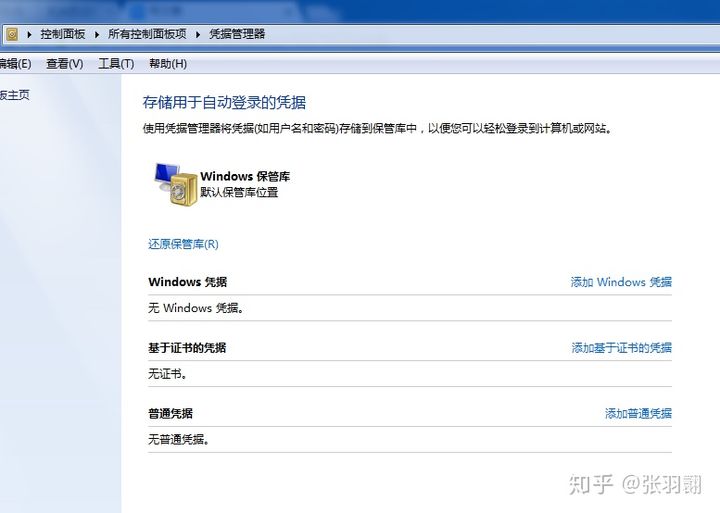Go to 所有控制面板项 in the address bar
Image resolution: width=720 pixels, height=513 pixels.
click(147, 34)
